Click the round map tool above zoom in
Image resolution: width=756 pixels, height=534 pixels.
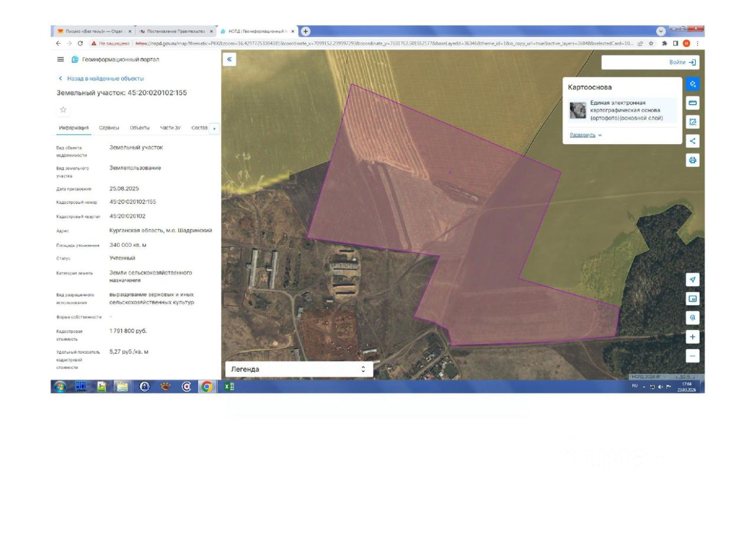693,318
